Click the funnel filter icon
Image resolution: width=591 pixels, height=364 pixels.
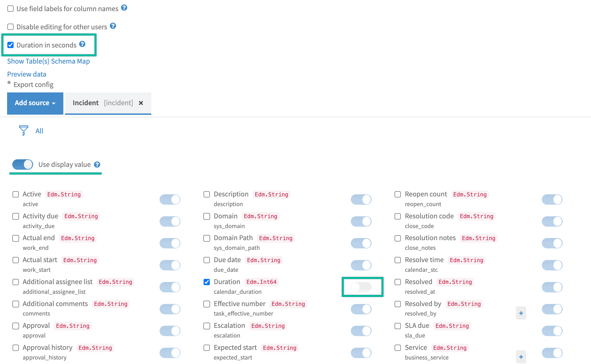tap(23, 130)
